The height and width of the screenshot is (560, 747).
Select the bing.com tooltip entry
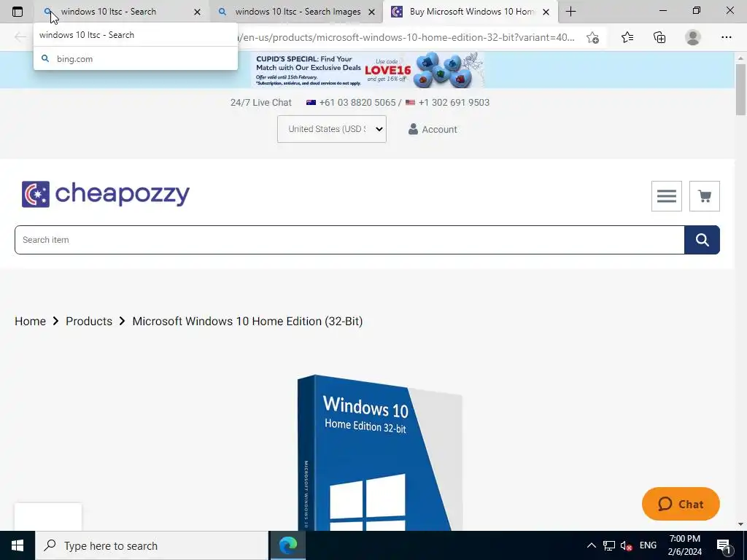click(135, 58)
